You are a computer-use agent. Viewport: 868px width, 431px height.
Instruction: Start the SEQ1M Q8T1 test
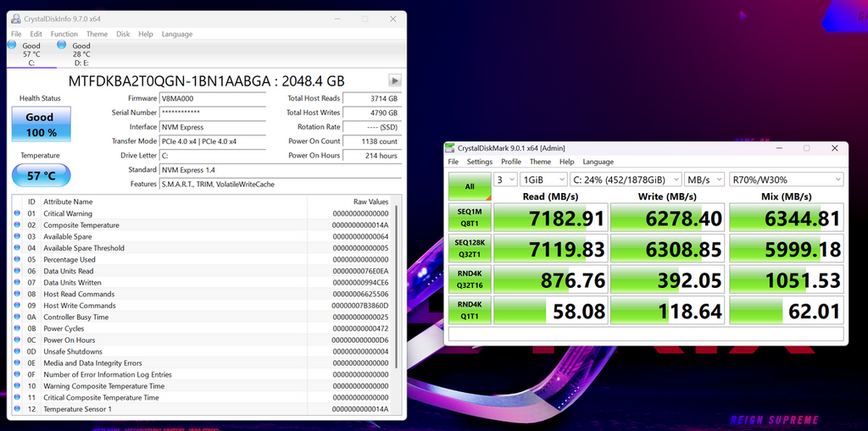click(470, 218)
